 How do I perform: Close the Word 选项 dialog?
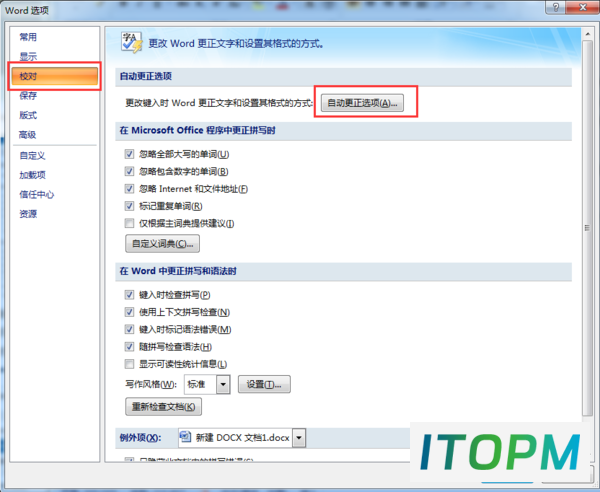click(x=582, y=7)
